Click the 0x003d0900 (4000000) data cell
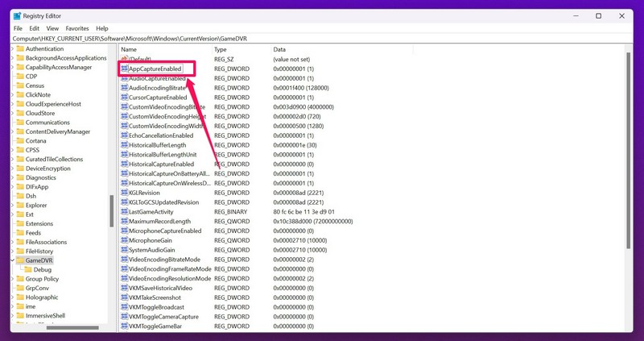Viewport: 644px width, 341px height. [303, 107]
